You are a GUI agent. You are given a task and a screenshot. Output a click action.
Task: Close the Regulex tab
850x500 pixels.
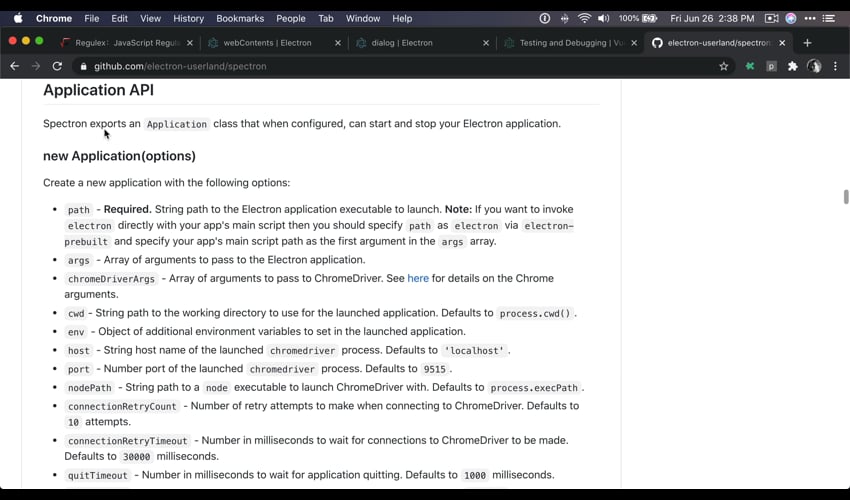pos(190,43)
